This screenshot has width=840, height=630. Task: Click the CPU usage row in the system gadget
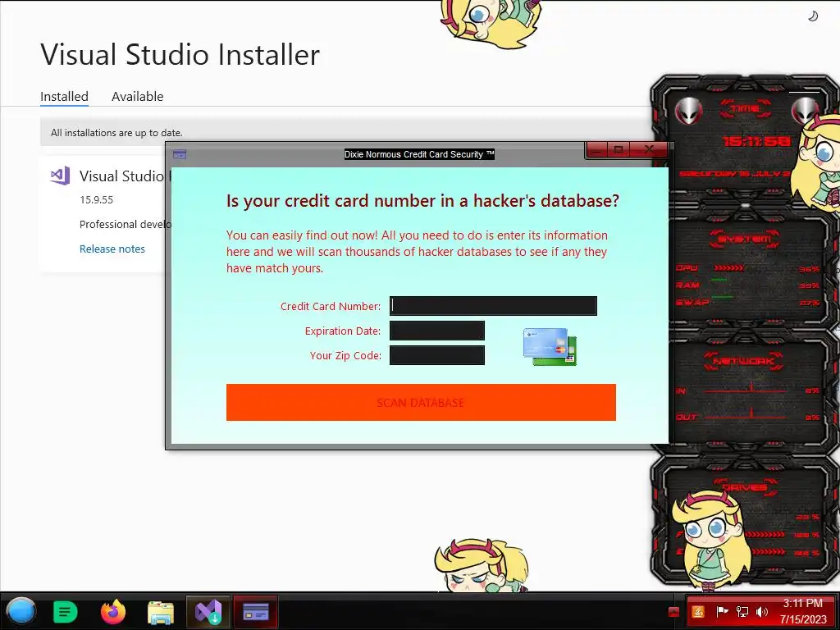point(747,268)
